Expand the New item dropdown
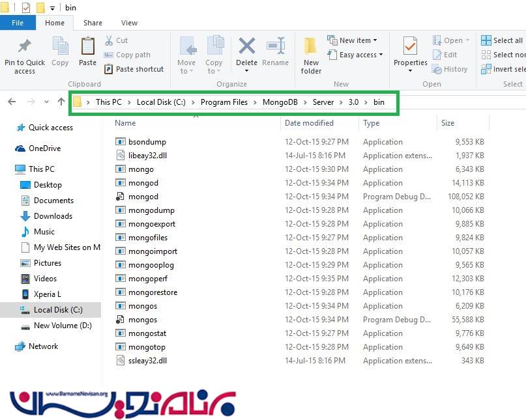 pyautogui.click(x=352, y=40)
